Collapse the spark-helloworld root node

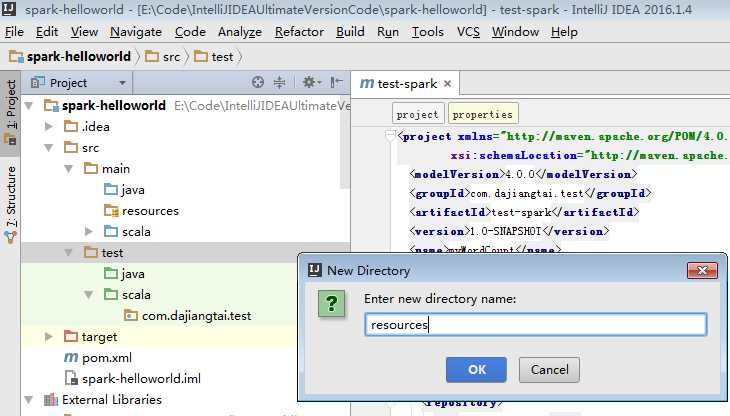coord(29,106)
